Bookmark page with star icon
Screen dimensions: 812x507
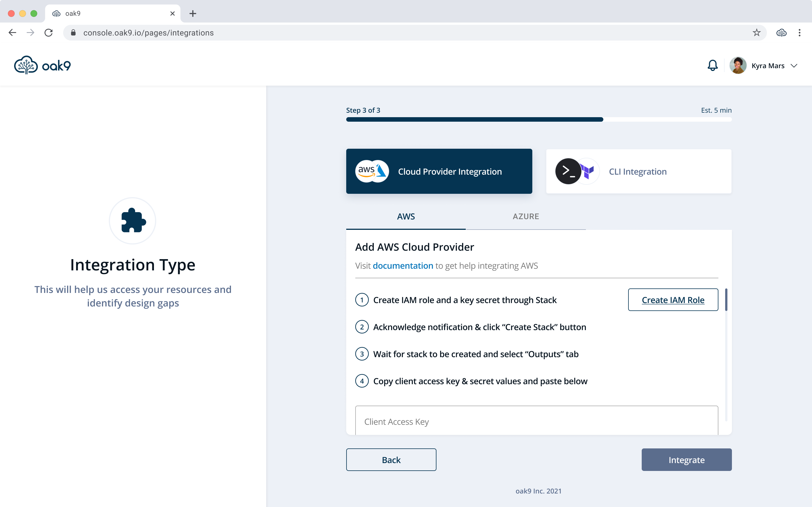(x=756, y=32)
